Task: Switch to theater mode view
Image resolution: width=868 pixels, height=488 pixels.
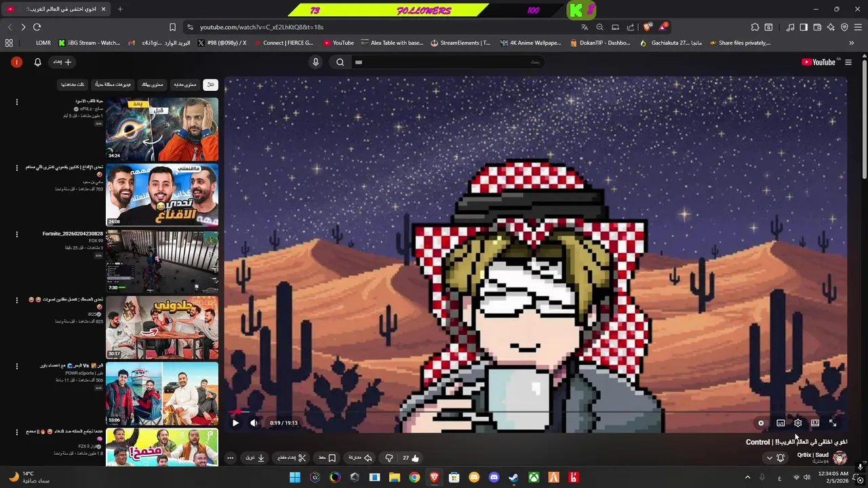Action: coord(815,423)
